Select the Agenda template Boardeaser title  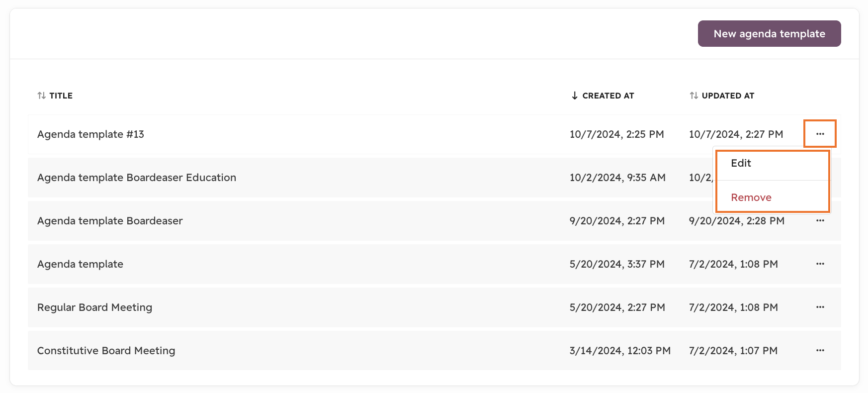click(110, 221)
